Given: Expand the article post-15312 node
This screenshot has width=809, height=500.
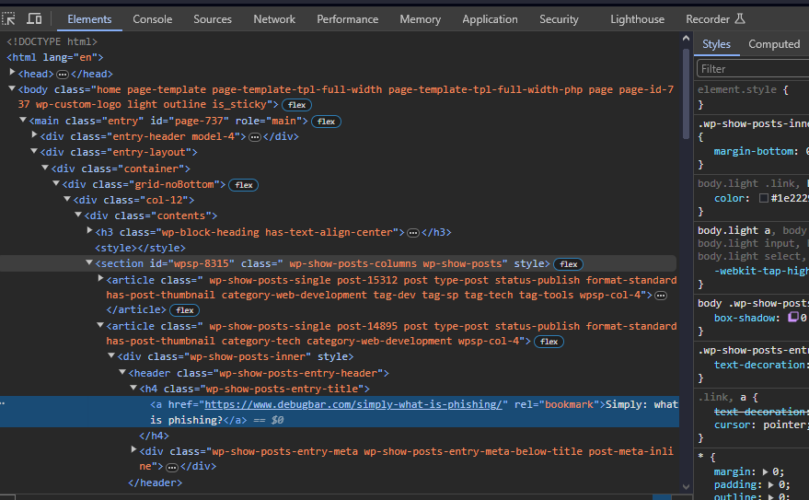Looking at the screenshot, I should coord(101,279).
